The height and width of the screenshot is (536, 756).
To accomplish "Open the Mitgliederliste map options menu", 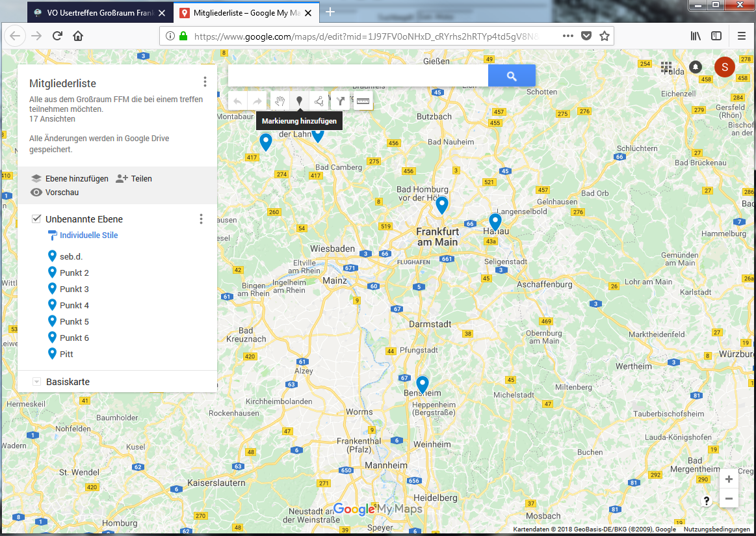I will pyautogui.click(x=205, y=82).
